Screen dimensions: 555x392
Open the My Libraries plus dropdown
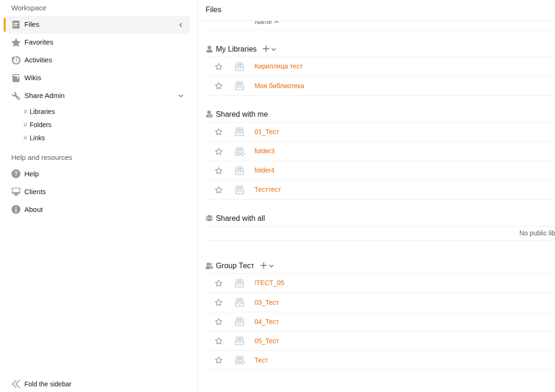[269, 49]
